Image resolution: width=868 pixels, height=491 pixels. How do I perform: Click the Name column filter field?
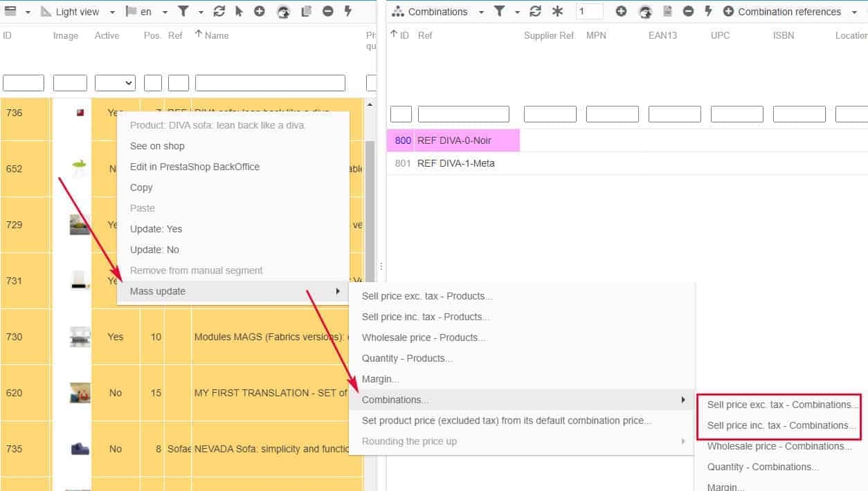270,83
